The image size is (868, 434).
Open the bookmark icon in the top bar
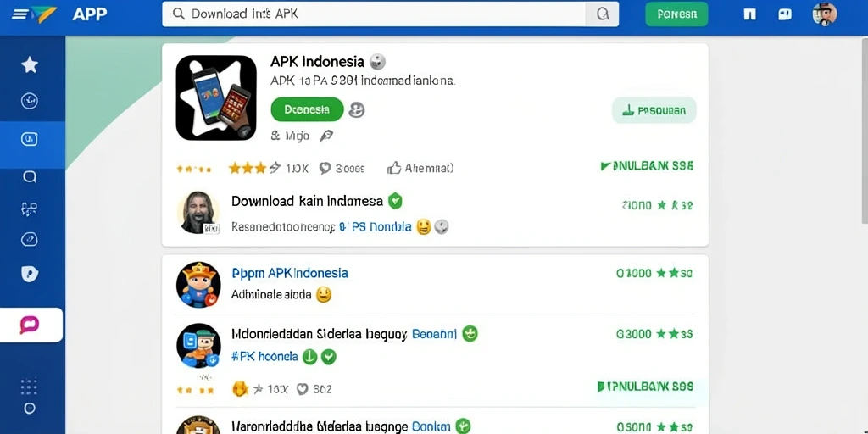point(749,14)
